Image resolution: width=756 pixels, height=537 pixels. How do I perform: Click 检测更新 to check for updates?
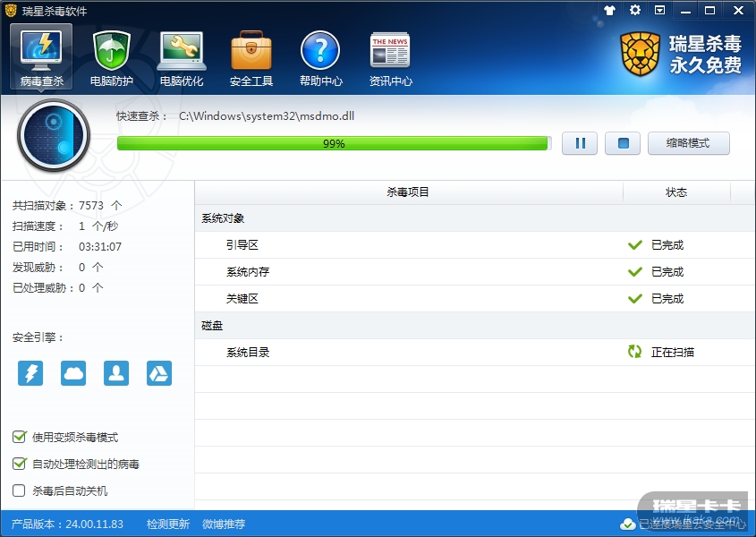[168, 524]
